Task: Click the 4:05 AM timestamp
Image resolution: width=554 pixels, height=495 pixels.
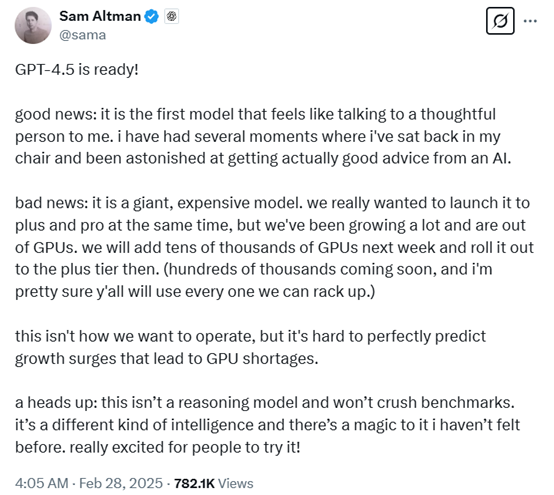Action: [42, 483]
